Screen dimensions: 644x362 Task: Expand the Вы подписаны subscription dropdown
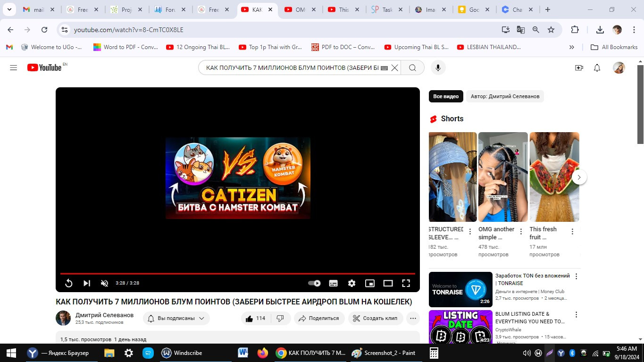pyautogui.click(x=176, y=318)
